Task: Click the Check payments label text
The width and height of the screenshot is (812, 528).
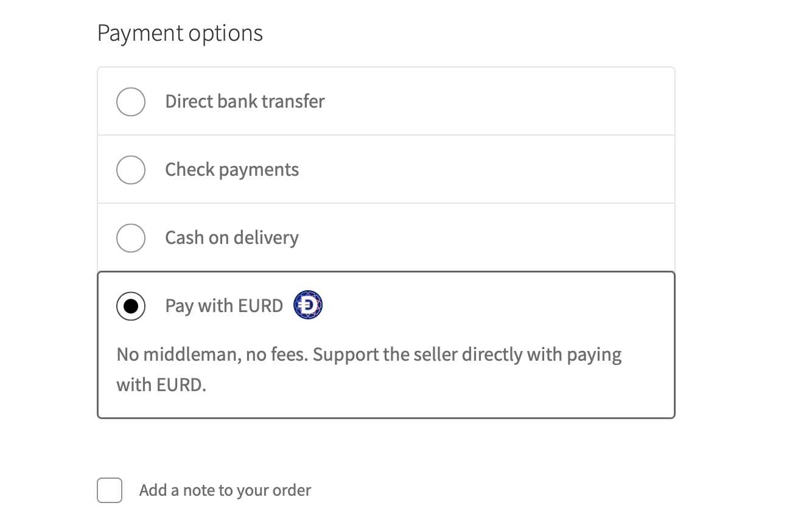Action: tap(232, 170)
